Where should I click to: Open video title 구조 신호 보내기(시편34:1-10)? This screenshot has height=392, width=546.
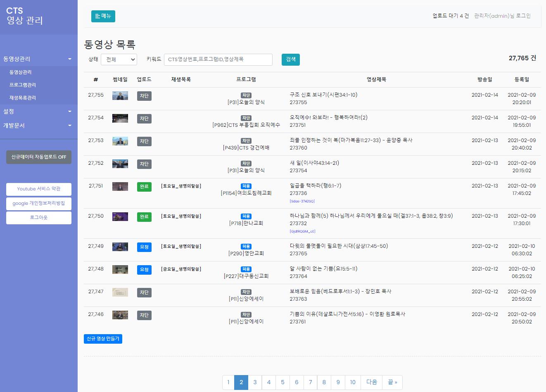(x=323, y=95)
